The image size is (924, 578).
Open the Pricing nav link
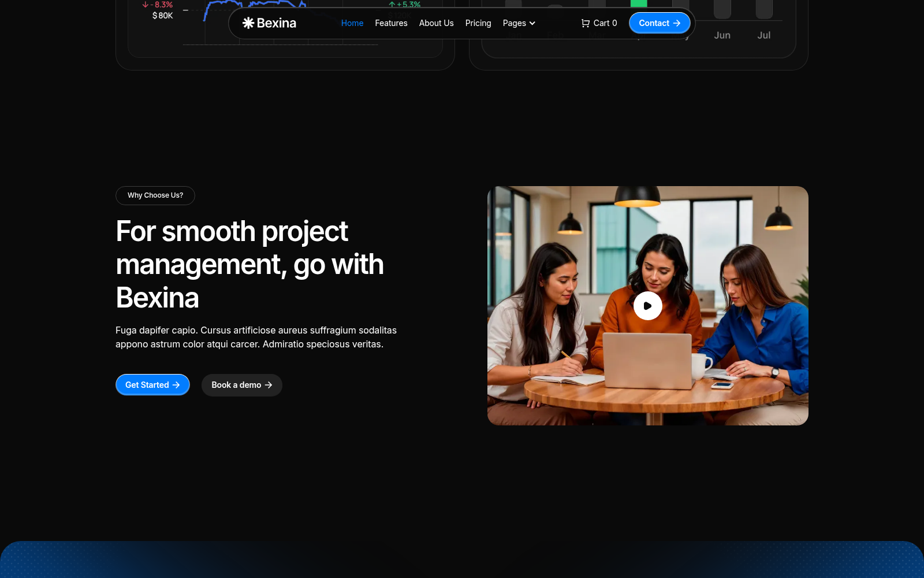[478, 23]
